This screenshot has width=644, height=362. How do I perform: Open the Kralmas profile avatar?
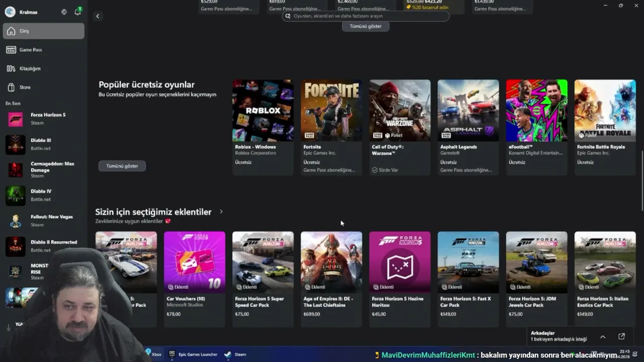[x=10, y=12]
